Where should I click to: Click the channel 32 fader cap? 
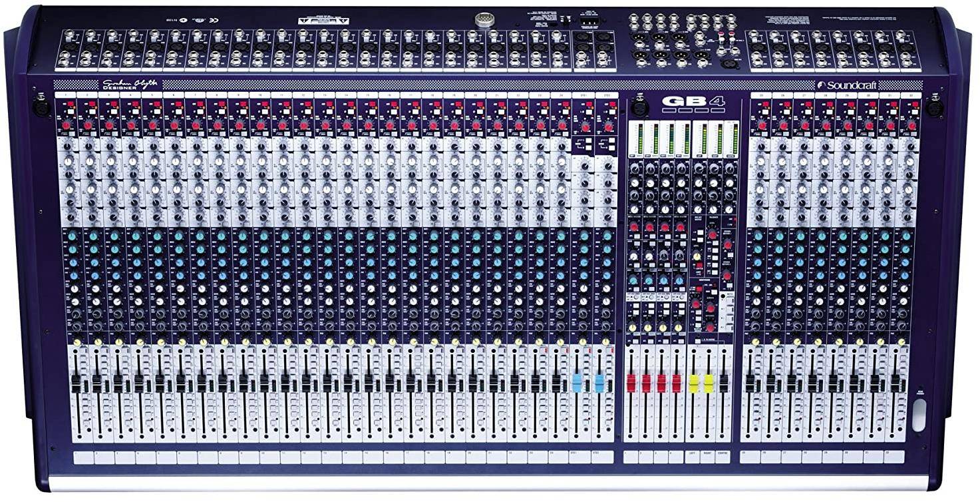coord(896,383)
